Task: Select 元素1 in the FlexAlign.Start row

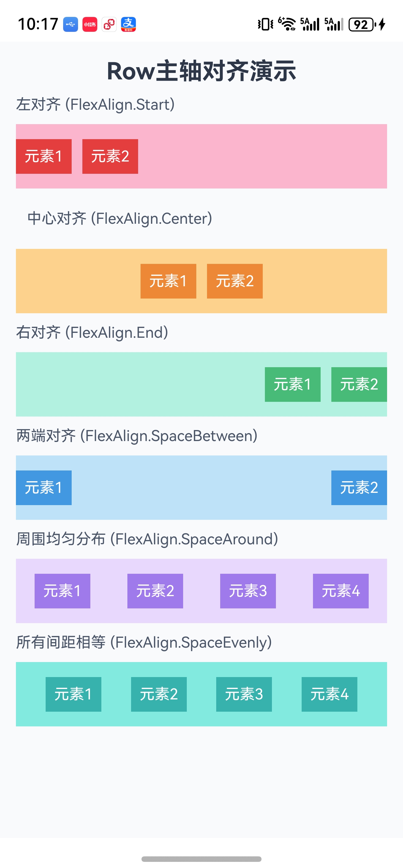Action: [x=44, y=156]
